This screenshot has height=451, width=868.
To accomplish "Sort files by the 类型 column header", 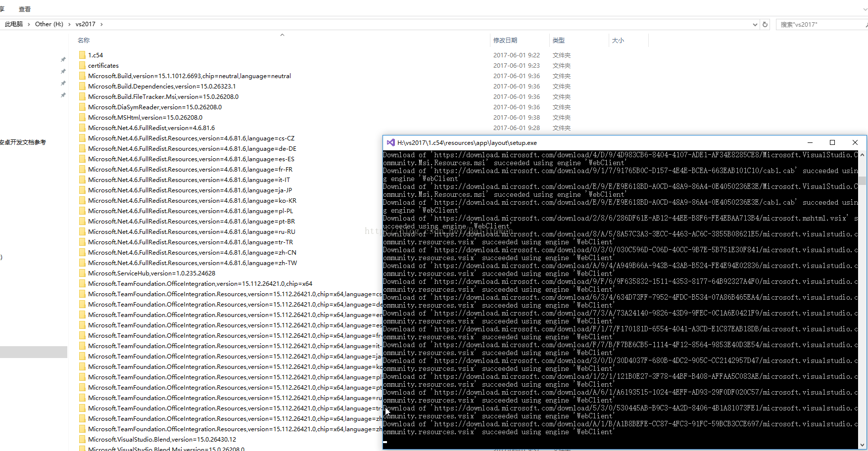I will (x=559, y=40).
